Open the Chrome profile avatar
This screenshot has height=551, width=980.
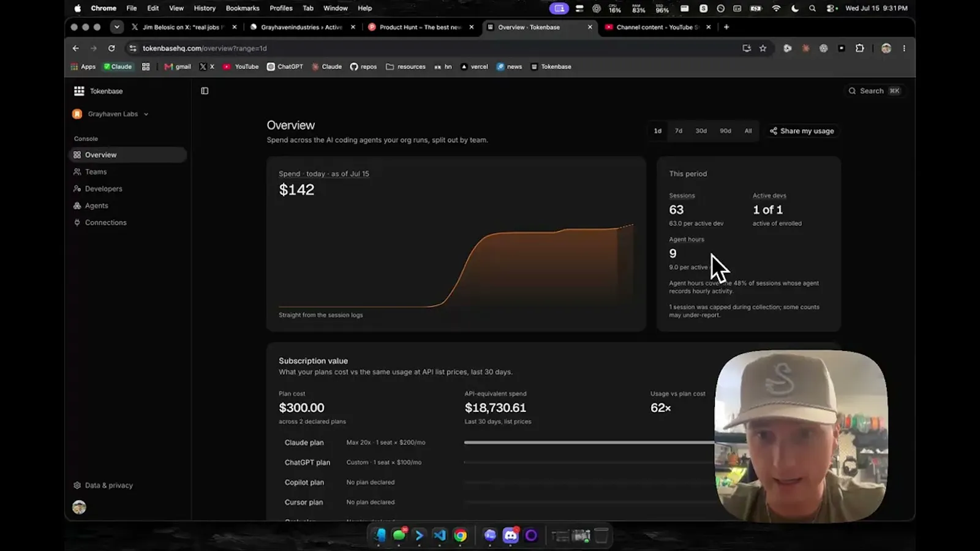click(886, 48)
